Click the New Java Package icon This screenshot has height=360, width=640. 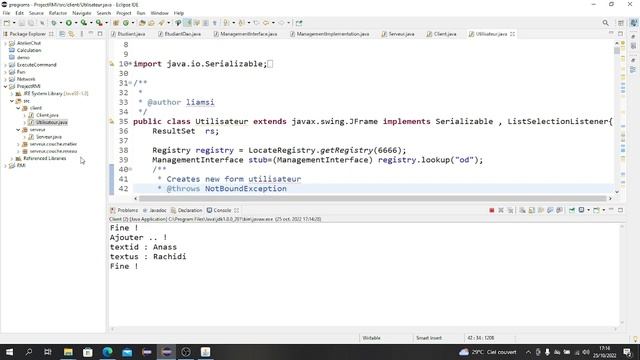(116, 23)
